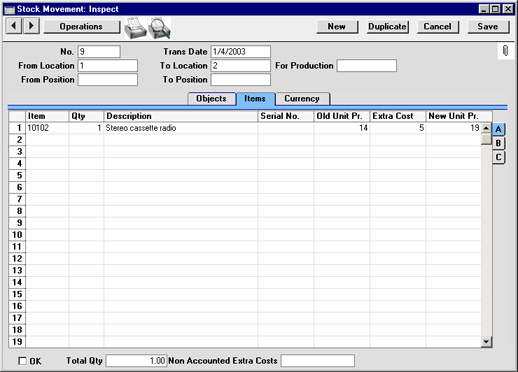Click Non Accounted Extra Costs field
This screenshot has height=372, width=518.
click(x=318, y=361)
